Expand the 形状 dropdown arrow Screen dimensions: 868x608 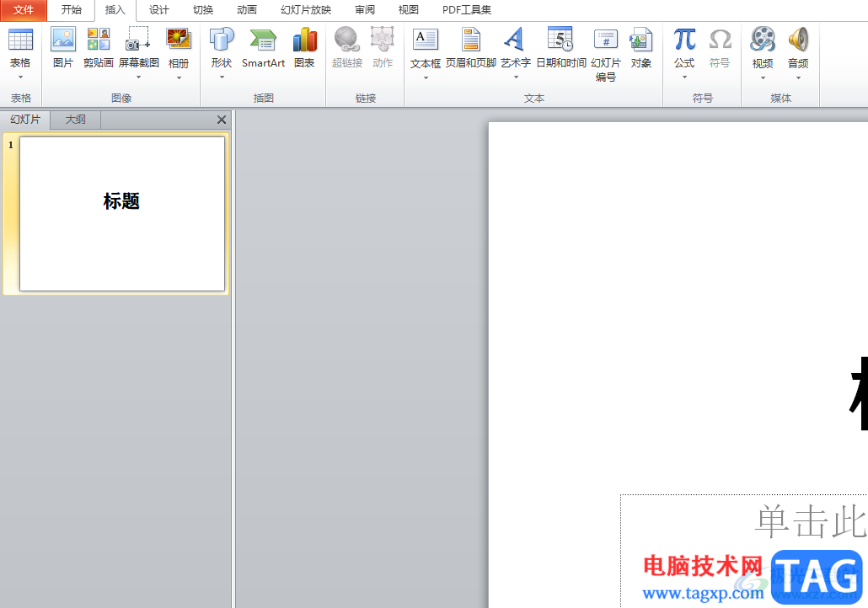pyautogui.click(x=222, y=77)
